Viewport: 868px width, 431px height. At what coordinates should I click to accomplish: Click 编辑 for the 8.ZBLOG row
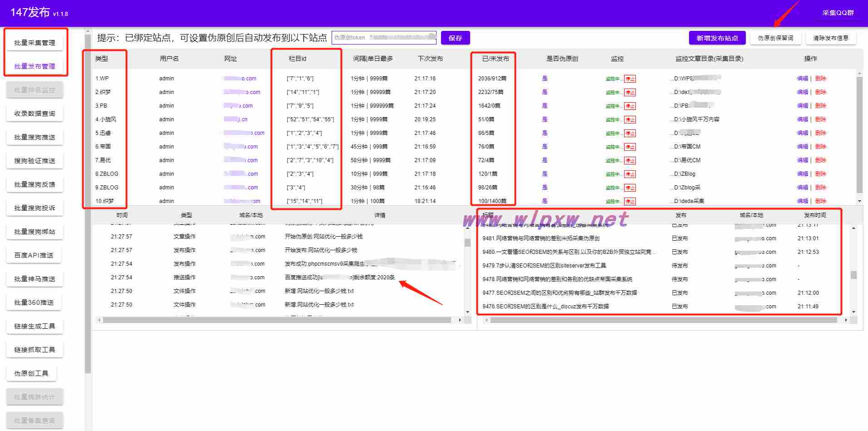click(x=803, y=174)
